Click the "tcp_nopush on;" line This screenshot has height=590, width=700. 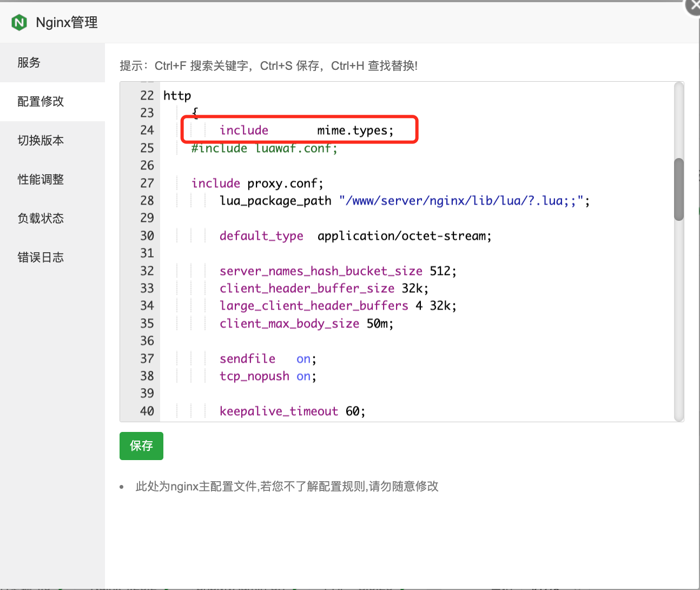click(x=268, y=376)
